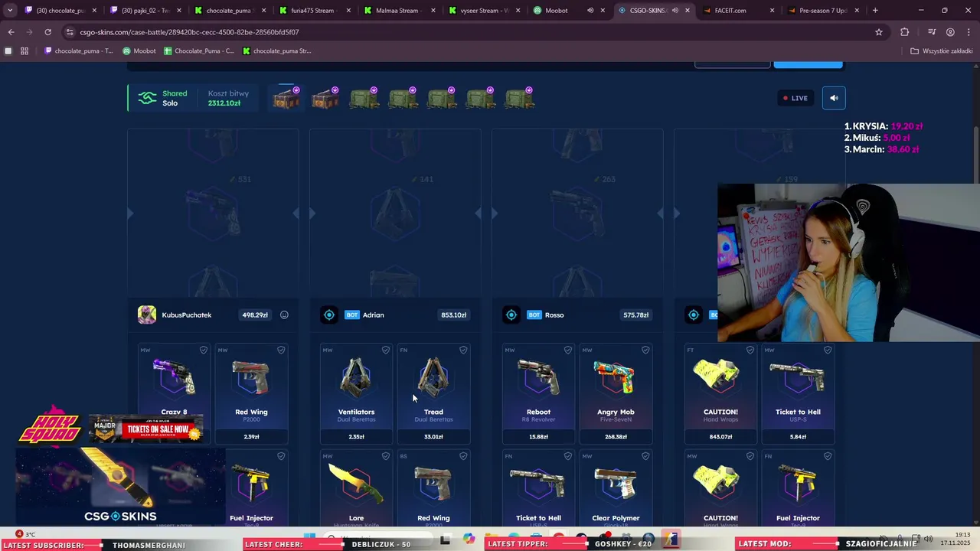Switch to the pajki_02 Twitch tab
Image resolution: width=980 pixels, height=551 pixels.
pyautogui.click(x=145, y=11)
